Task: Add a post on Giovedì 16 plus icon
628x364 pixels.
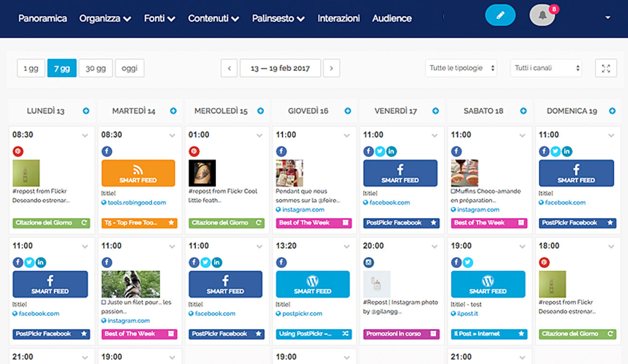Action: pyautogui.click(x=348, y=111)
